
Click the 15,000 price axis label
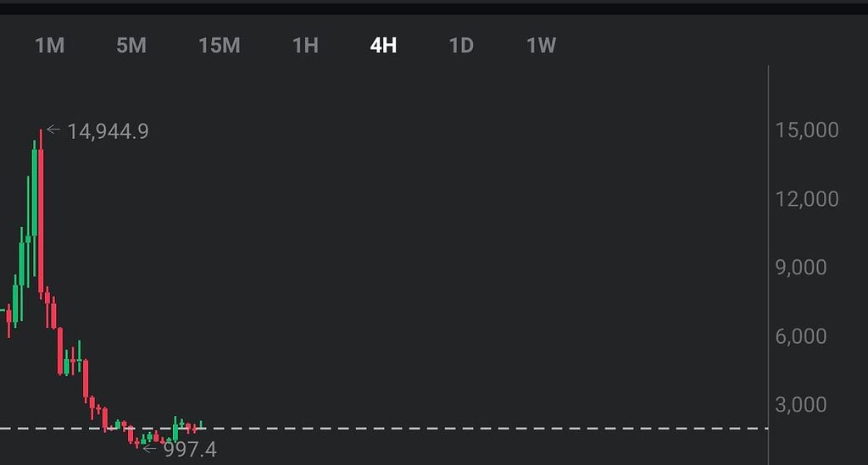click(807, 130)
